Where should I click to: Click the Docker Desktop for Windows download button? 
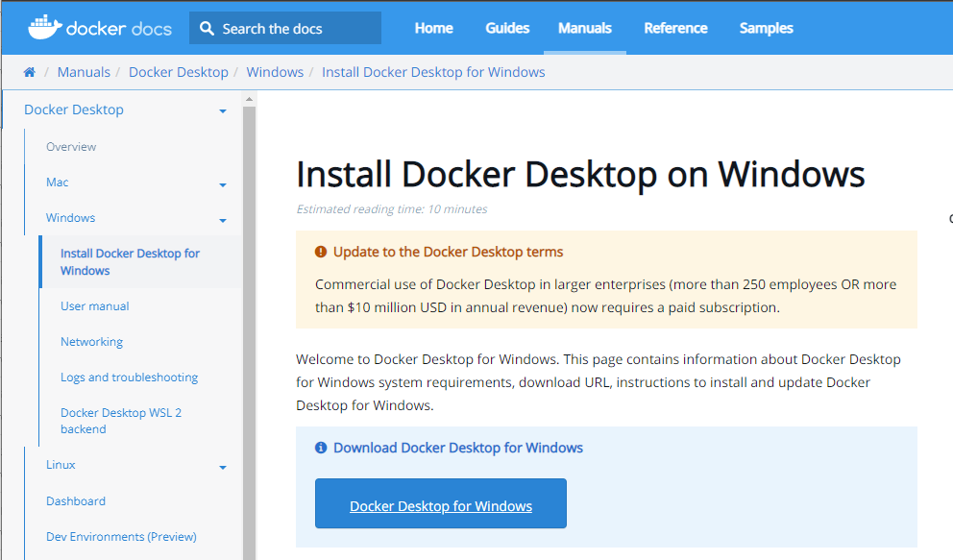pos(441,503)
